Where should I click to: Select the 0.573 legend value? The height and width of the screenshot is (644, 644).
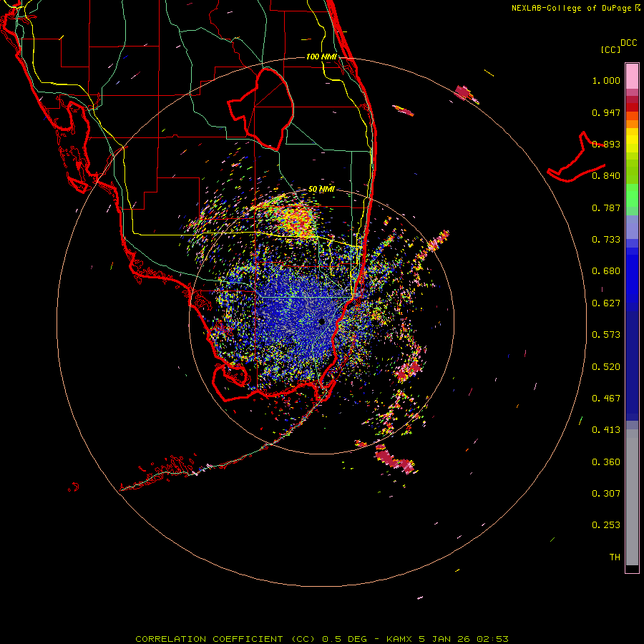606,335
